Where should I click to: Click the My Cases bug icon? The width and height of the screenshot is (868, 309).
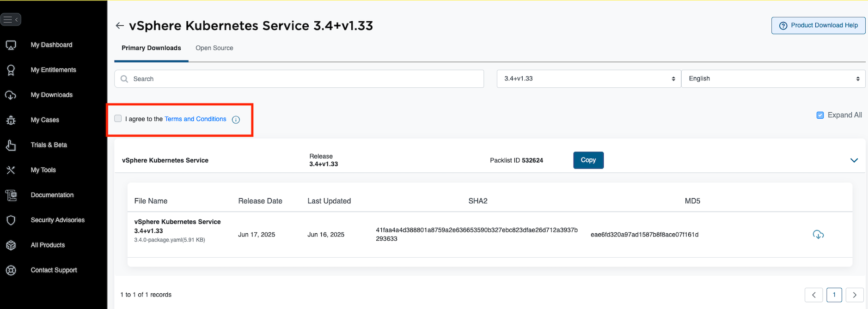coord(11,120)
